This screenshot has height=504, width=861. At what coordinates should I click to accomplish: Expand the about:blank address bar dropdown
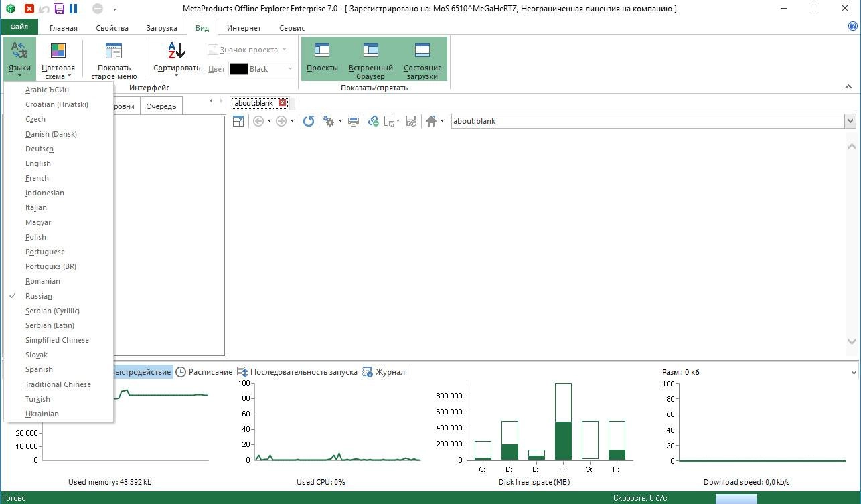850,121
